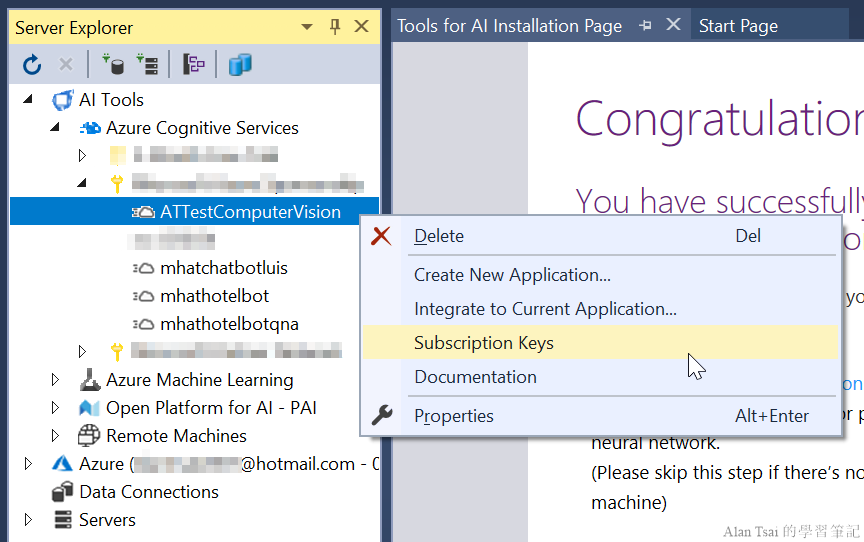The width and height of the screenshot is (864, 542).
Task: Open Server Explorer window options dropdown arrow
Action: coord(307,26)
